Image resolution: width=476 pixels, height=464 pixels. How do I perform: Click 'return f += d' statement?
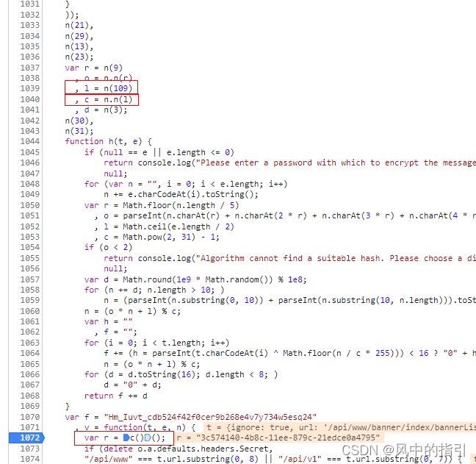tap(116, 396)
